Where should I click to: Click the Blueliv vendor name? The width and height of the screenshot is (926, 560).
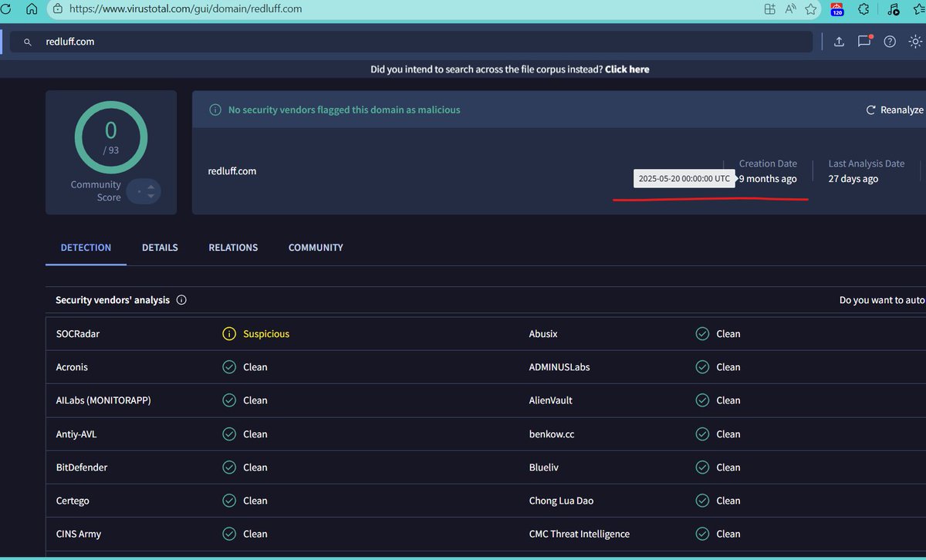click(545, 467)
